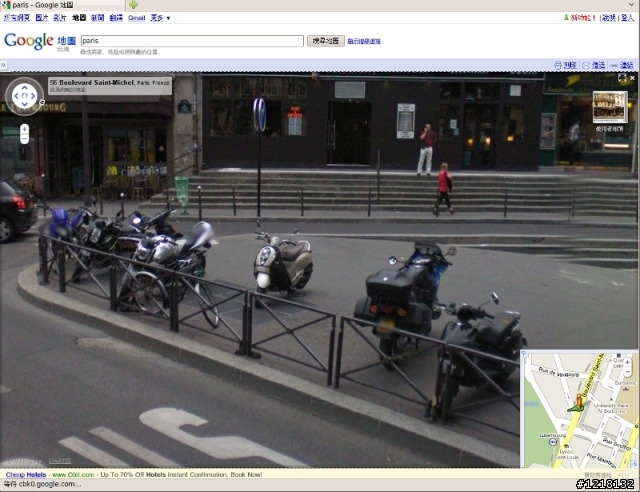Click the envelope send icon
This screenshot has height=492, width=640.
click(586, 65)
